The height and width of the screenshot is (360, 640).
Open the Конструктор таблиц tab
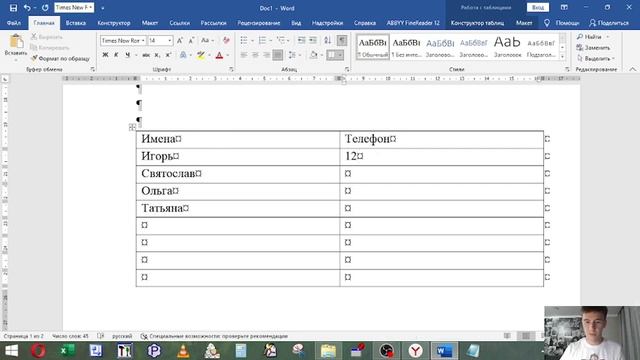point(477,23)
